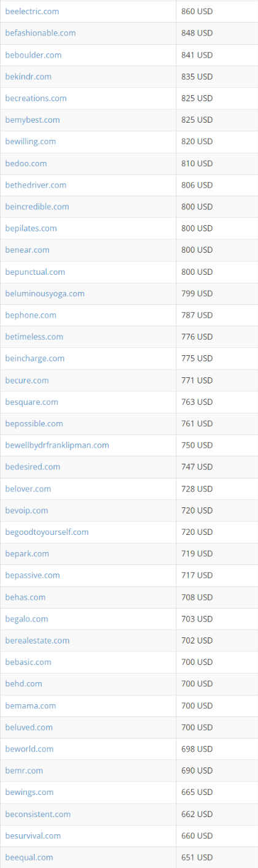Click the beconsistent.com link
258x868 pixels.
click(38, 814)
